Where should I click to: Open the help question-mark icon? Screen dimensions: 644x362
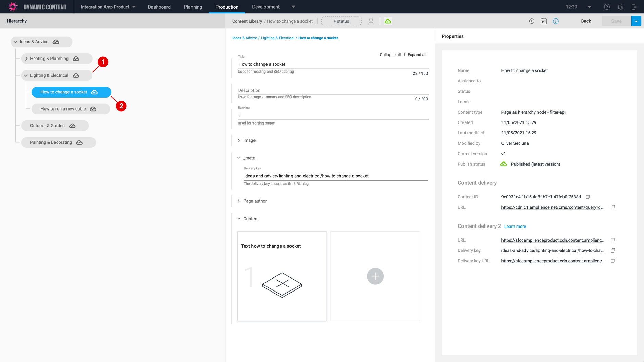click(x=606, y=7)
